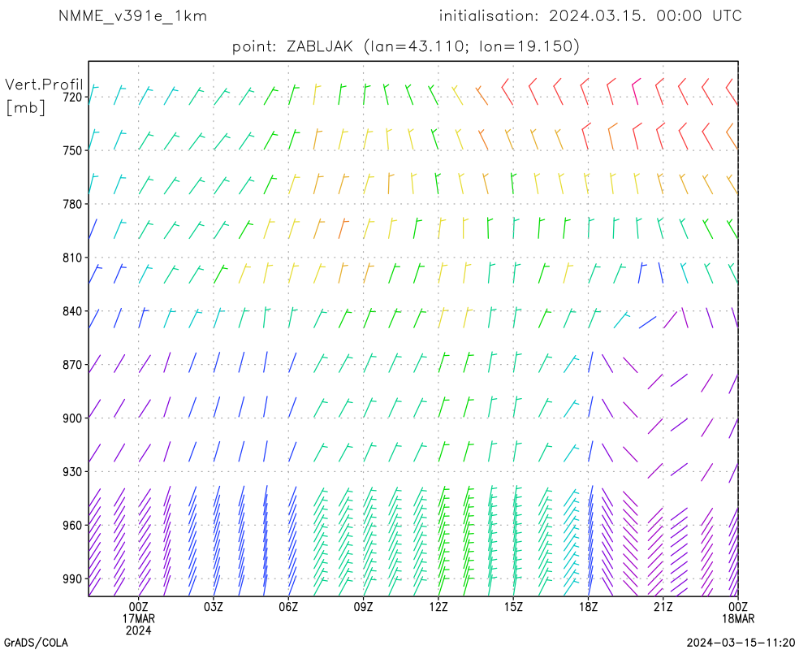The image size is (812, 650).
Task: Click the initialisation date text
Action: point(590,16)
